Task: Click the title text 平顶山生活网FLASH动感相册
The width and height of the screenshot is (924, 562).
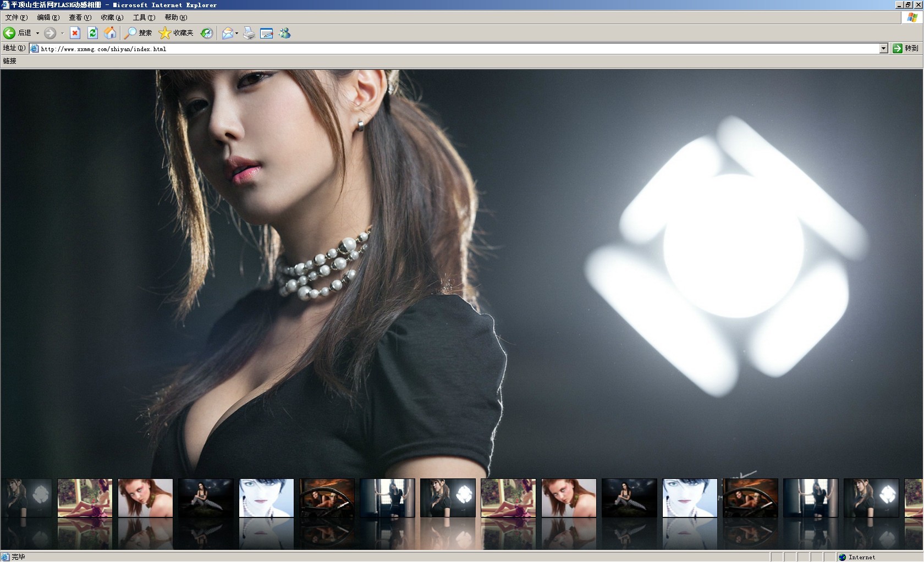Action: [x=56, y=5]
